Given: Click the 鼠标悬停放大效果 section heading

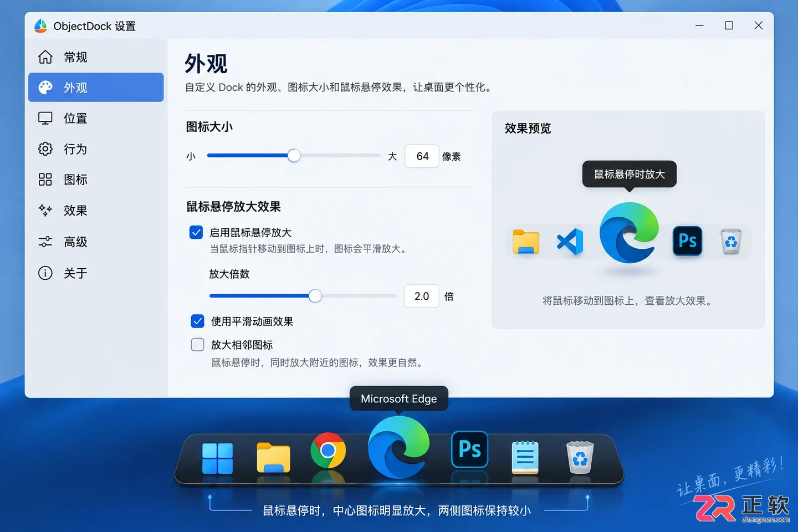Looking at the screenshot, I should click(233, 207).
